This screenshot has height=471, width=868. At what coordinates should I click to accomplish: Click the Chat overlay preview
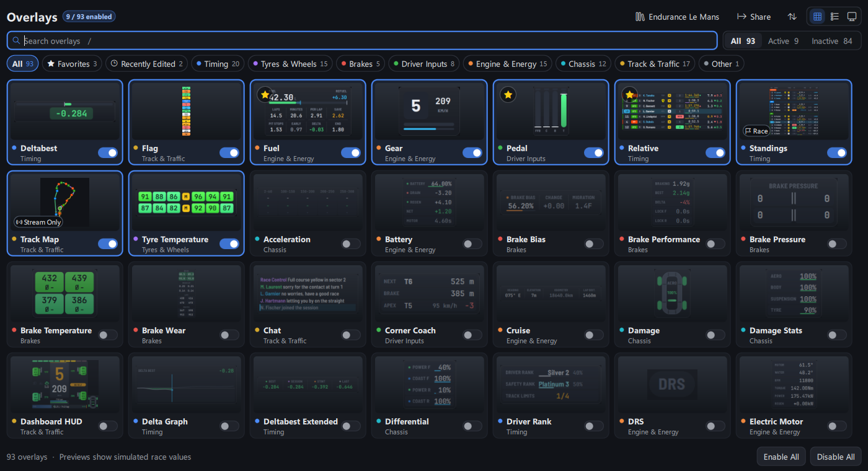[308, 294]
